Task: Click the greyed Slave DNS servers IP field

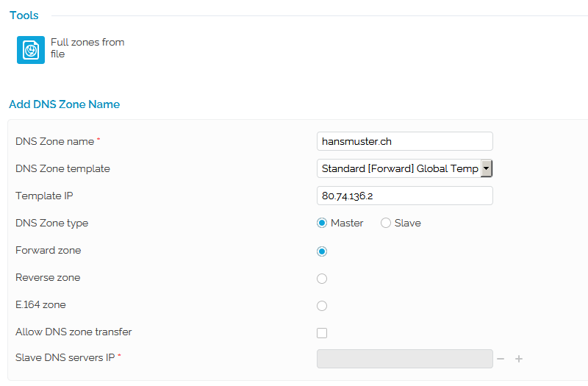Action: point(404,359)
